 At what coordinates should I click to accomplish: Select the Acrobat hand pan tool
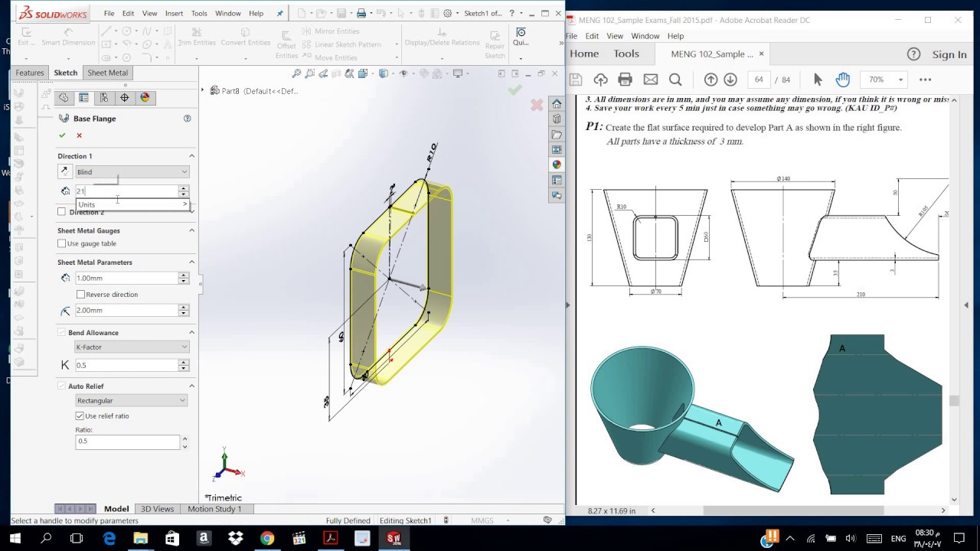click(x=842, y=80)
